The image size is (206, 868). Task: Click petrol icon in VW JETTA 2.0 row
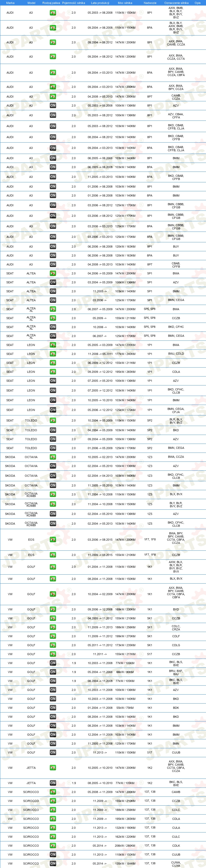53,768
